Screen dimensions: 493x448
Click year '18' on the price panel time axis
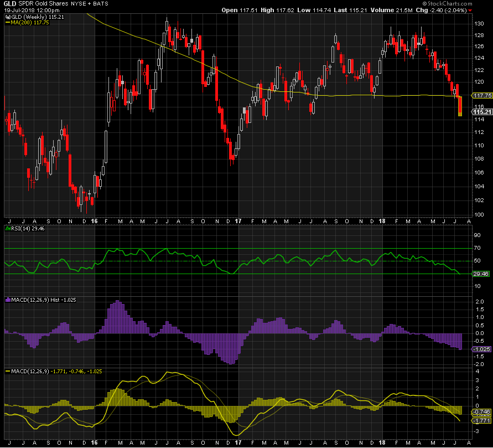click(x=382, y=221)
